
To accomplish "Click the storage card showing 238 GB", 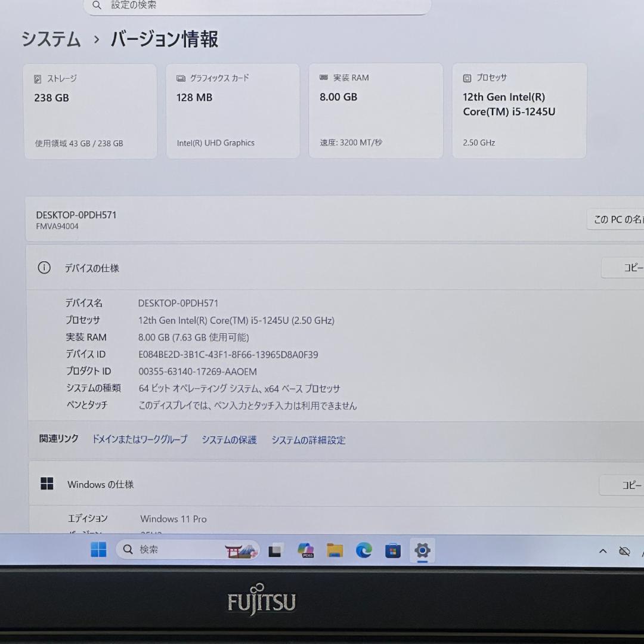I will point(90,110).
